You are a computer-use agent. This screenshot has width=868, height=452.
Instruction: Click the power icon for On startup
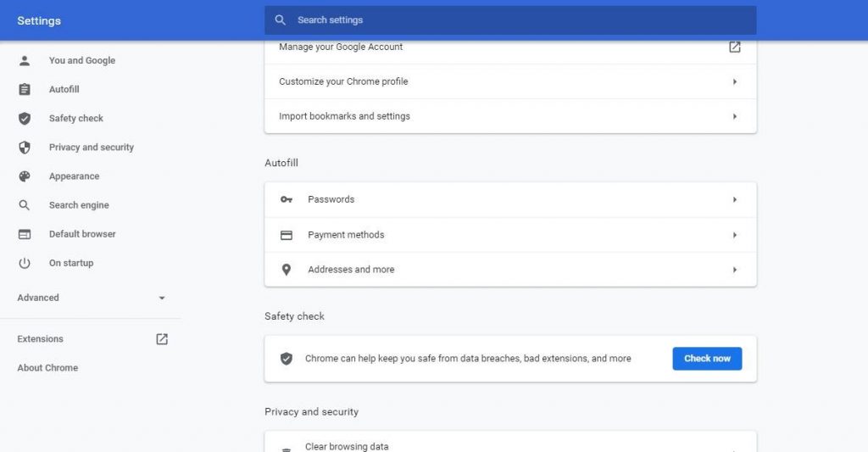[25, 263]
